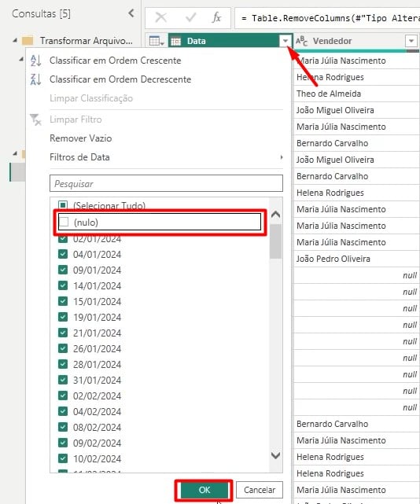Uncheck the 10/02/2024 date checkbox

[x=63, y=458]
